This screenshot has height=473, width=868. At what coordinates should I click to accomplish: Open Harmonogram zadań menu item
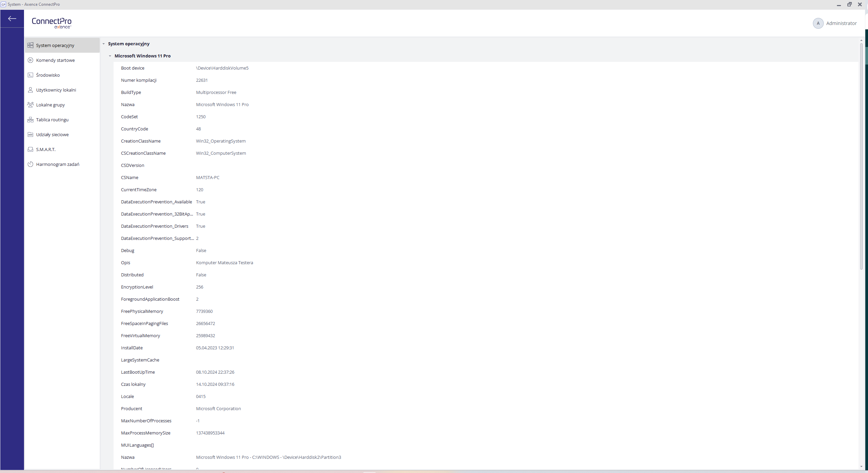click(62, 164)
